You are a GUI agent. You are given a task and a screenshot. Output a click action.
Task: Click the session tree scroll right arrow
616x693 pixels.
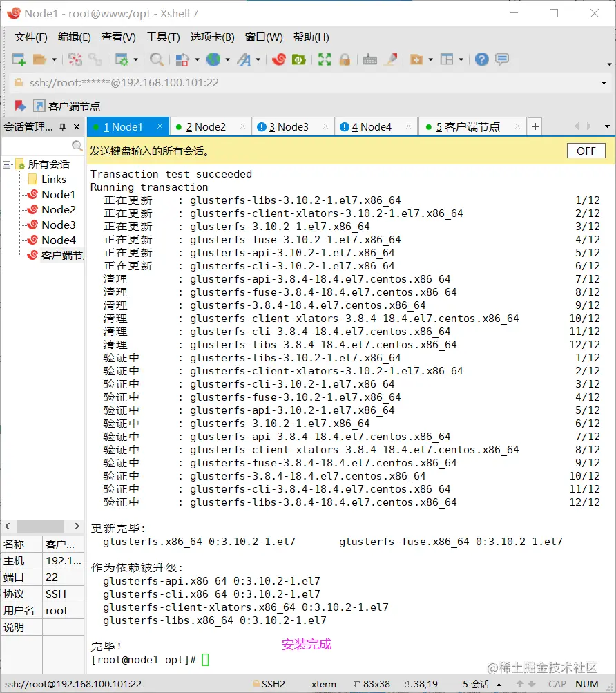coord(77,526)
